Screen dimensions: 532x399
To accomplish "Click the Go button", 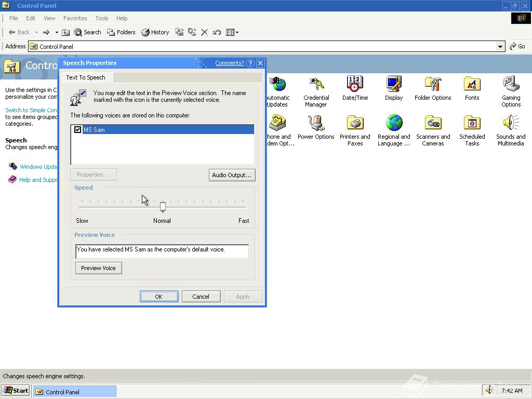I will [x=518, y=46].
